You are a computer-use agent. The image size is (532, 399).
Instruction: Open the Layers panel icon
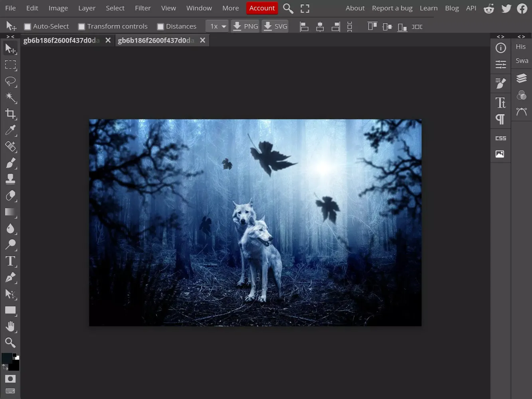[x=521, y=78]
